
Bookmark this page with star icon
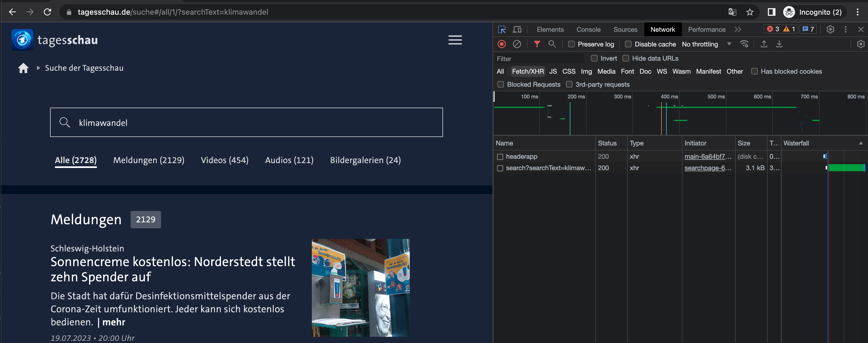[x=749, y=12]
